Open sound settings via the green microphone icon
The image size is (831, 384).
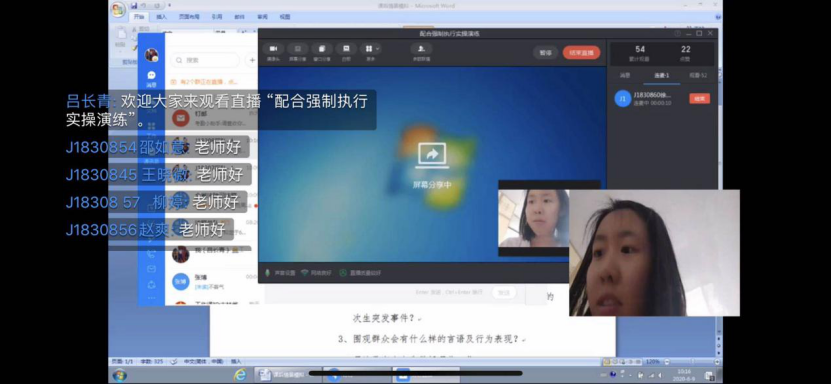[x=268, y=273]
